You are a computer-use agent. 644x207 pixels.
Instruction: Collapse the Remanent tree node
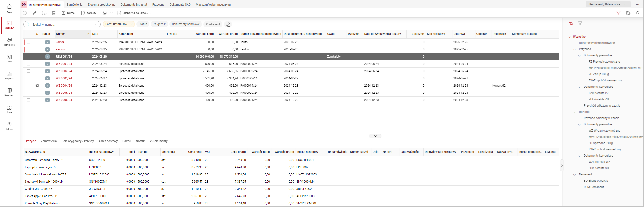[x=575, y=175]
